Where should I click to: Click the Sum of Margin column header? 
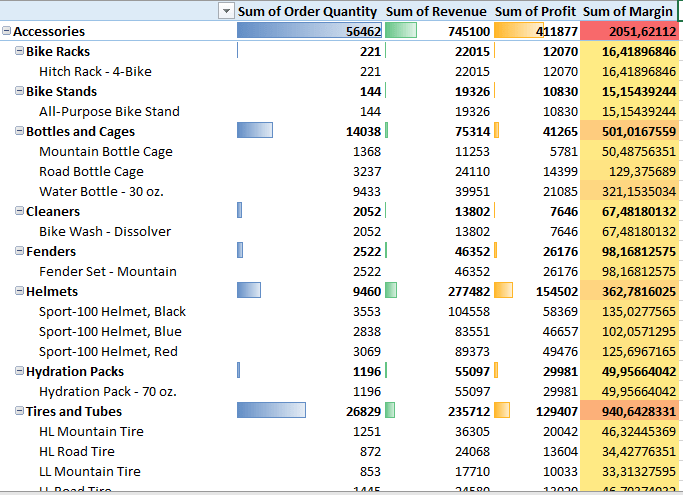pyautogui.click(x=628, y=11)
